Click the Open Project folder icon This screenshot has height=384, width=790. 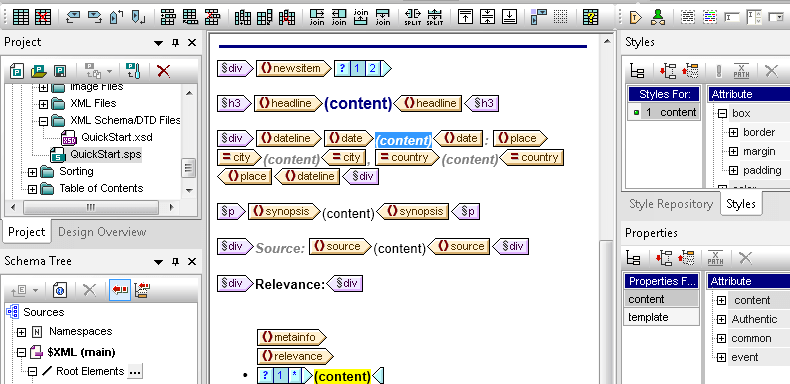point(39,71)
